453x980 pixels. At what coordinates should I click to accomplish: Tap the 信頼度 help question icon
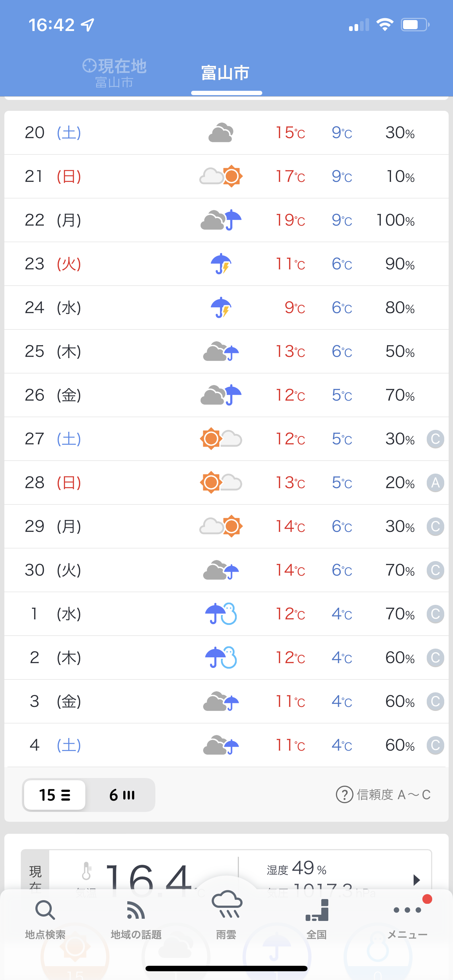[344, 795]
